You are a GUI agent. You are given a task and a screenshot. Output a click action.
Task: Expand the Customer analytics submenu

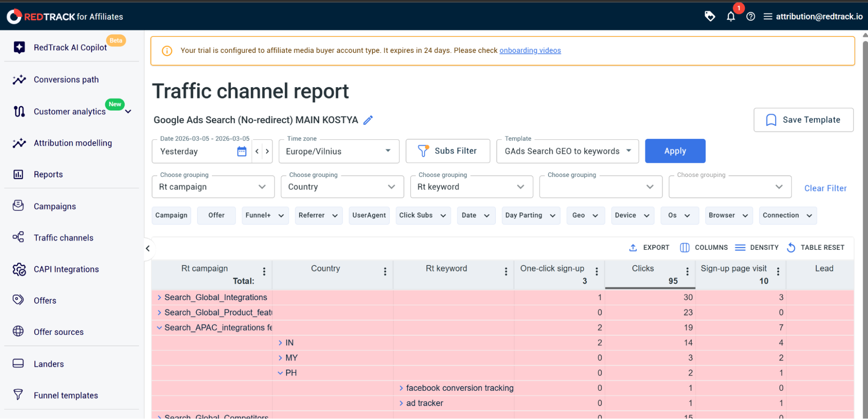point(129,111)
